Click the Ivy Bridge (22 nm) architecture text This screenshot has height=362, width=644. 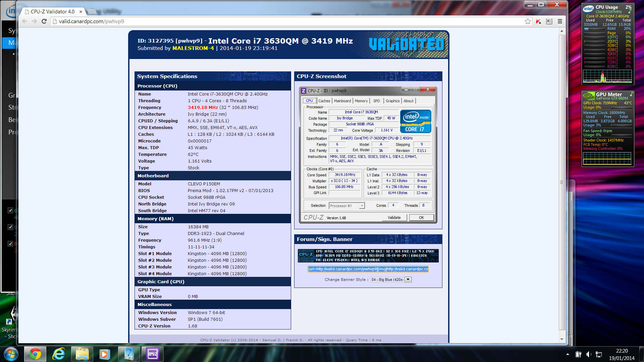pyautogui.click(x=207, y=114)
